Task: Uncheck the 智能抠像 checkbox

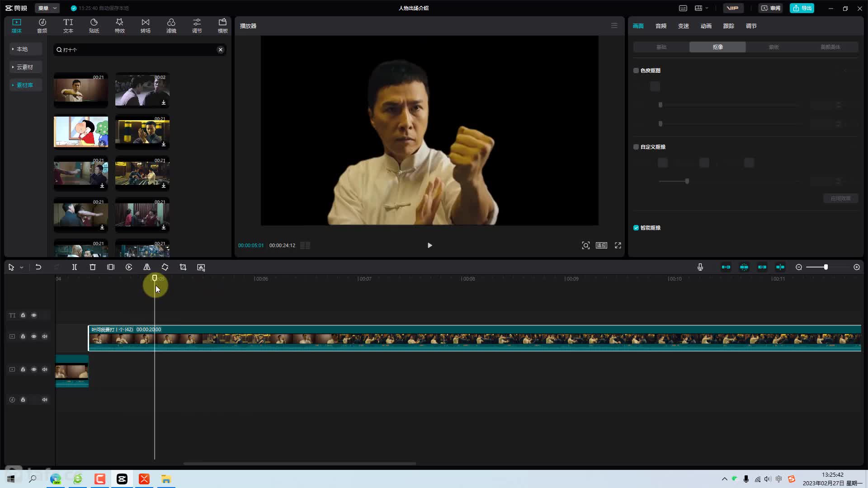Action: pyautogui.click(x=636, y=228)
